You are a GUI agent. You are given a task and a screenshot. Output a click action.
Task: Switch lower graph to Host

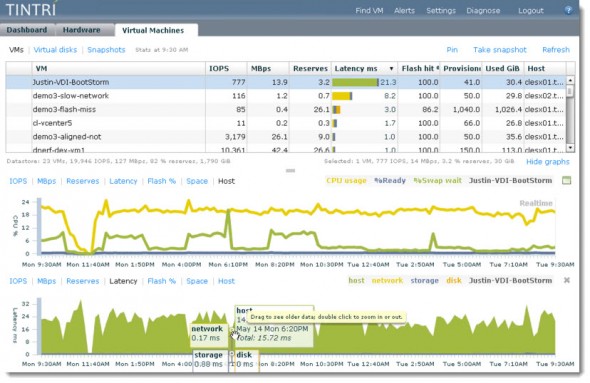226,281
